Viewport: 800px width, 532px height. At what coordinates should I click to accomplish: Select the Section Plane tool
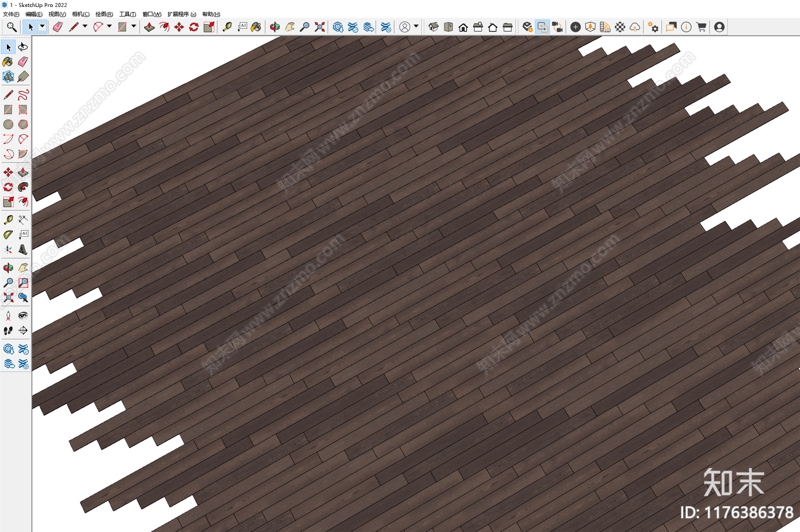click(23, 330)
